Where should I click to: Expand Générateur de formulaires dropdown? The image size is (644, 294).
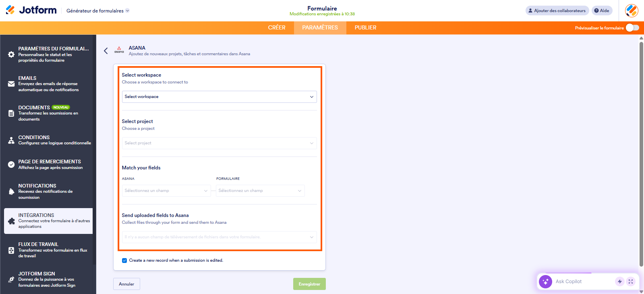[x=98, y=11]
